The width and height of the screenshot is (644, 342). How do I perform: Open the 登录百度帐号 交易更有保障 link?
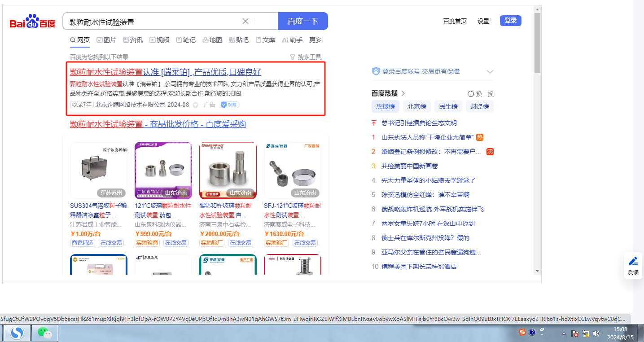421,71
